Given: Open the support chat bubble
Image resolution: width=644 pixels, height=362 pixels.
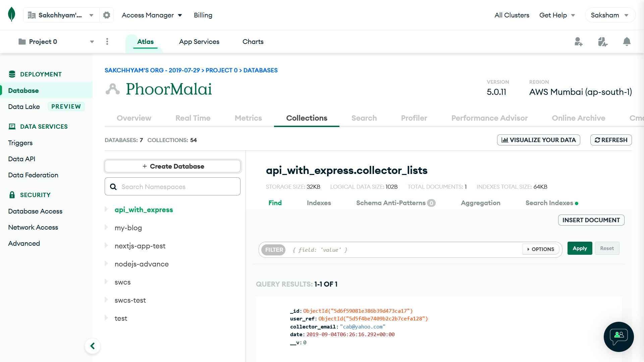Looking at the screenshot, I should point(619,337).
